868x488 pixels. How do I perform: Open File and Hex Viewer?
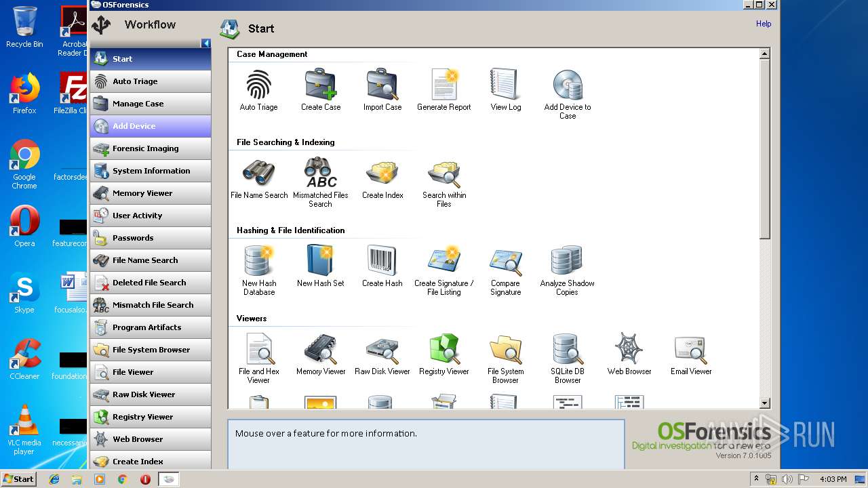258,350
